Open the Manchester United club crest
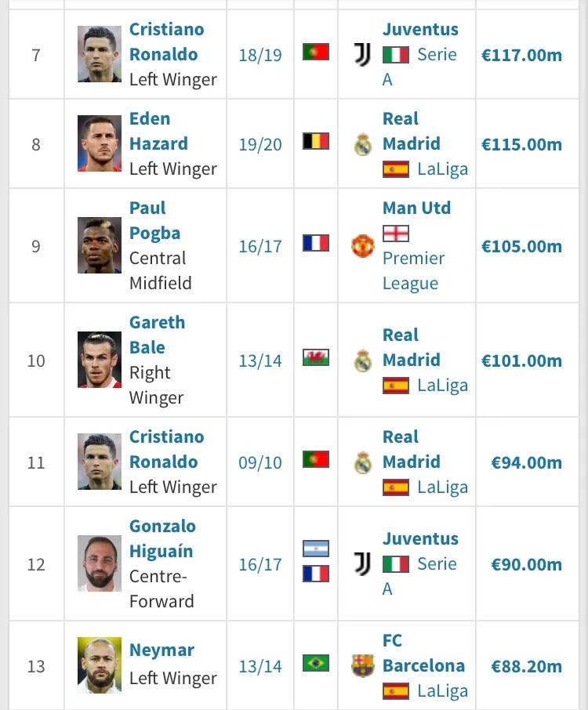588x710 pixels. [x=362, y=246]
